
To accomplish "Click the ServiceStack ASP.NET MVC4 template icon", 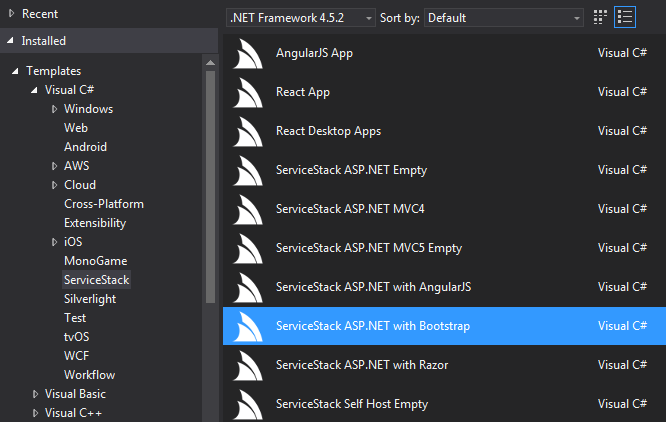I will tap(248, 209).
